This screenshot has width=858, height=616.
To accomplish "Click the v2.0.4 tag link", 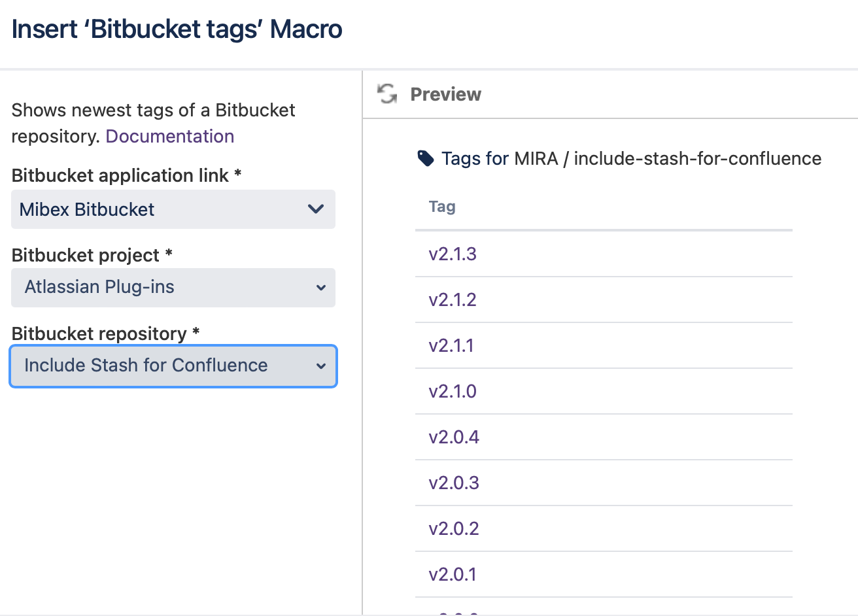I will pos(454,437).
